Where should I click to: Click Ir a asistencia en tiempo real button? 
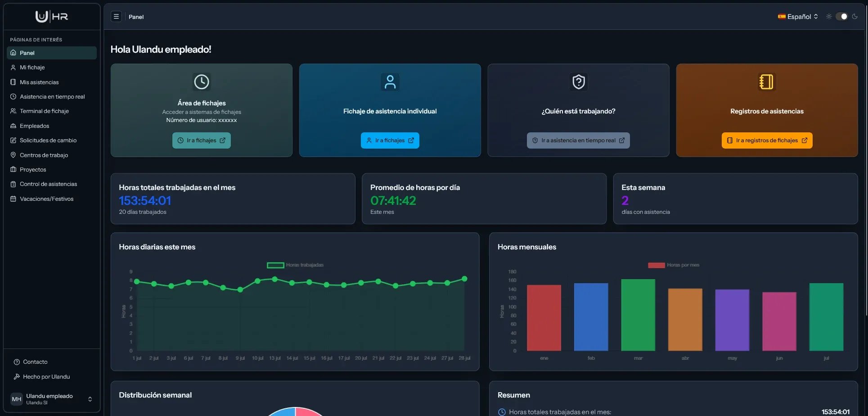point(578,140)
